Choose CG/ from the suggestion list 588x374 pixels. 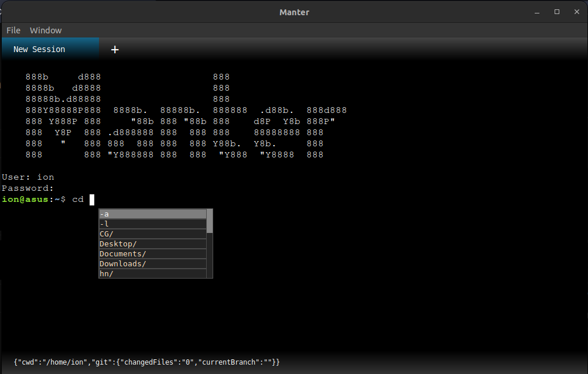[153, 234]
